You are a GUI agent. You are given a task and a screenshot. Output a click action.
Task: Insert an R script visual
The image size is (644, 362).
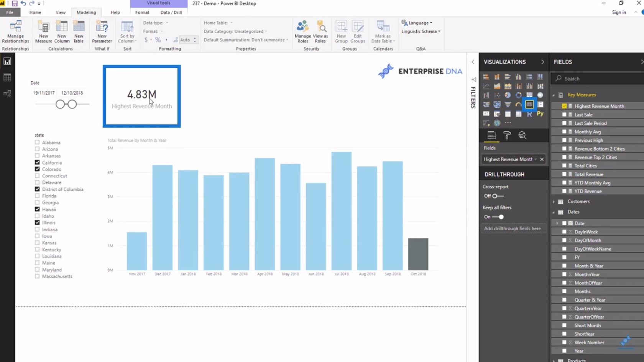point(529,114)
